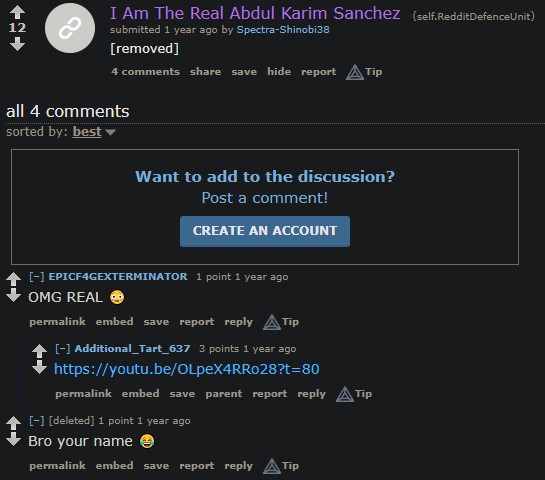
Task: Open parent of Additional_Tart_637's comment
Action: click(224, 394)
